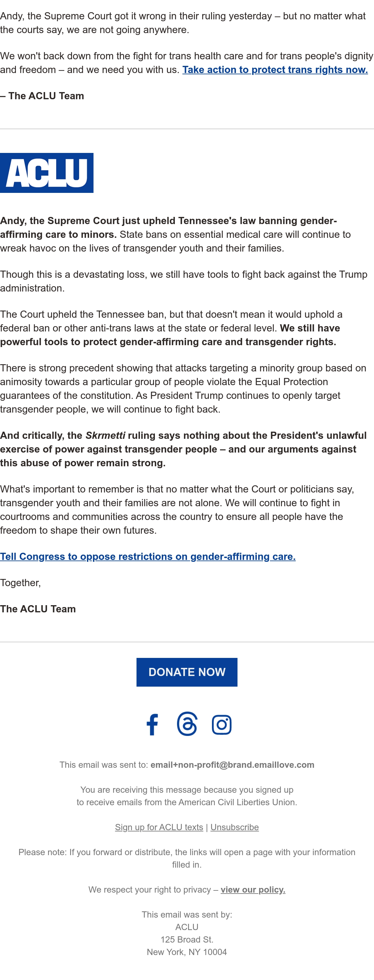
Task: Click bold sentence about Tennessee's law banning care
Action: (168, 228)
